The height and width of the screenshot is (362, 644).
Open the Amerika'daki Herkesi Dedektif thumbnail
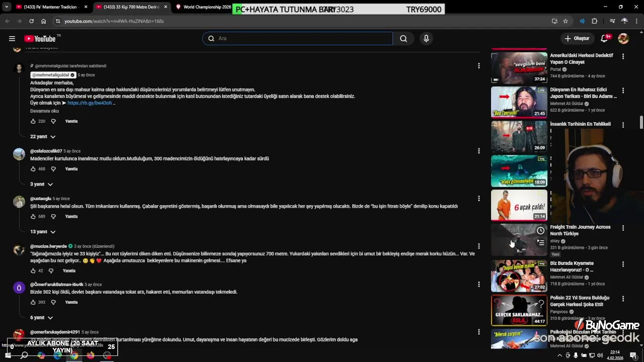click(x=519, y=67)
